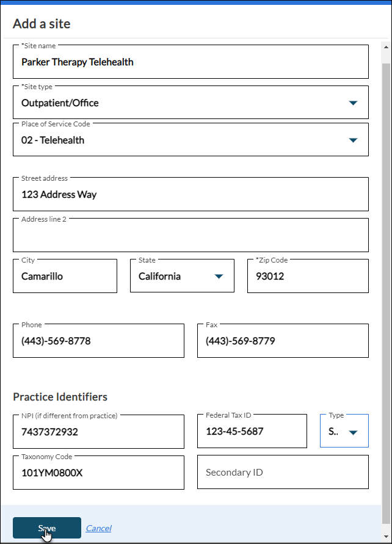Edit the City field containing Camarillo
Screen dimensions: 392x544
coord(65,277)
